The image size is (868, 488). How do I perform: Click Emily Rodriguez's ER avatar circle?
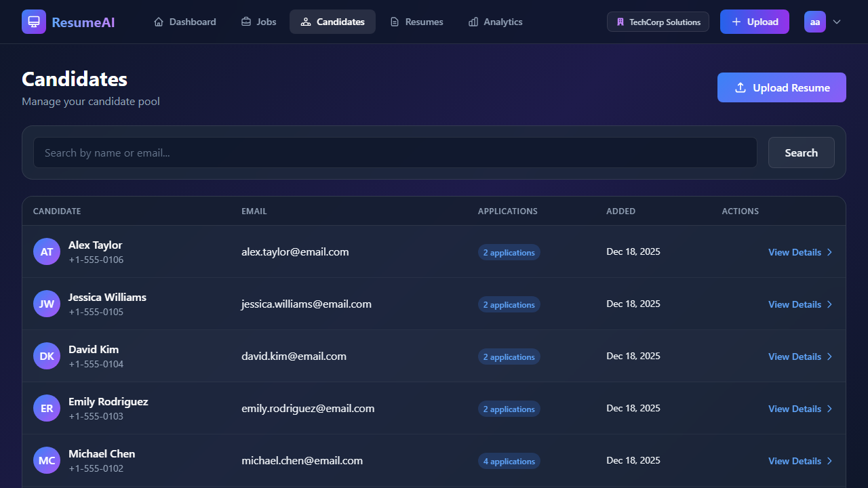(46, 407)
